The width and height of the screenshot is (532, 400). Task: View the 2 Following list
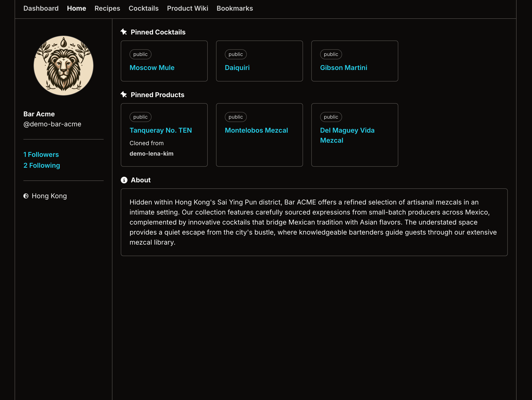pos(41,165)
